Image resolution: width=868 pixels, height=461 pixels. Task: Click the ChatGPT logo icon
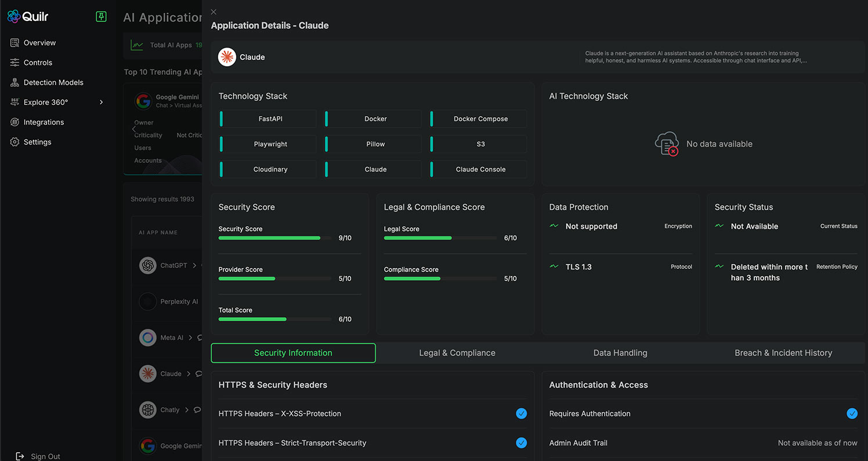(148, 266)
